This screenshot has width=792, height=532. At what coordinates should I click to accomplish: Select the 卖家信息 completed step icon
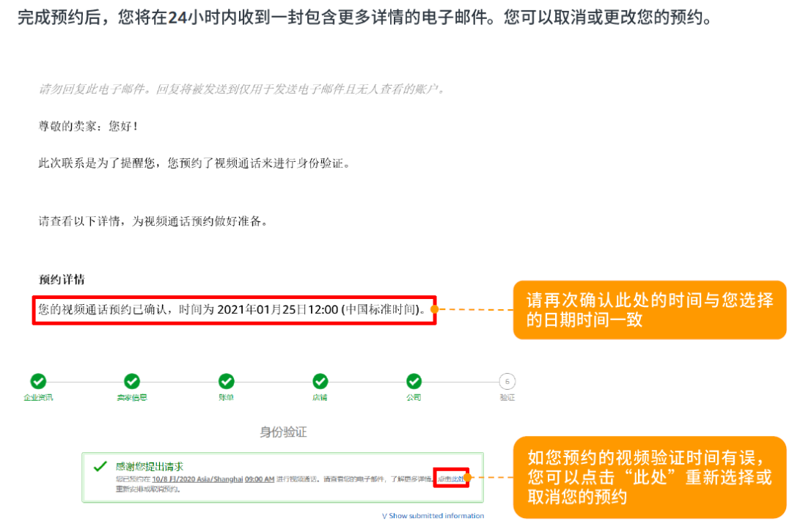[131, 382]
